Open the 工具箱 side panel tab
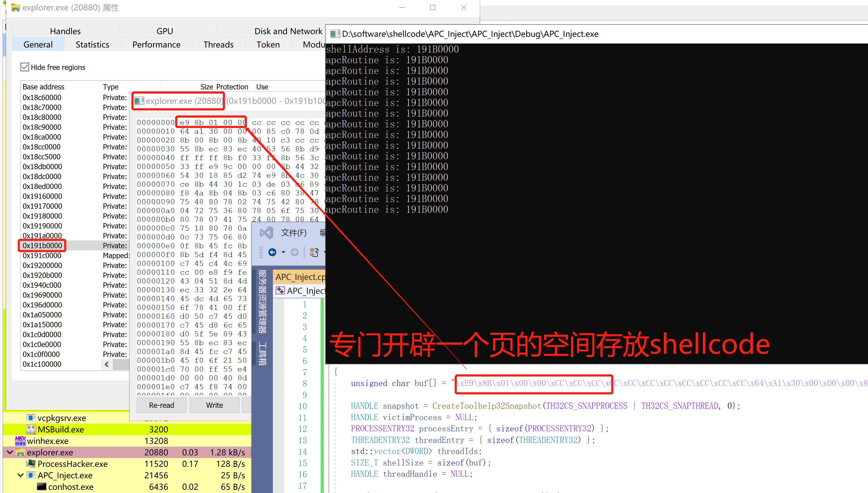Viewport: 868px width, 493px height. (x=262, y=354)
